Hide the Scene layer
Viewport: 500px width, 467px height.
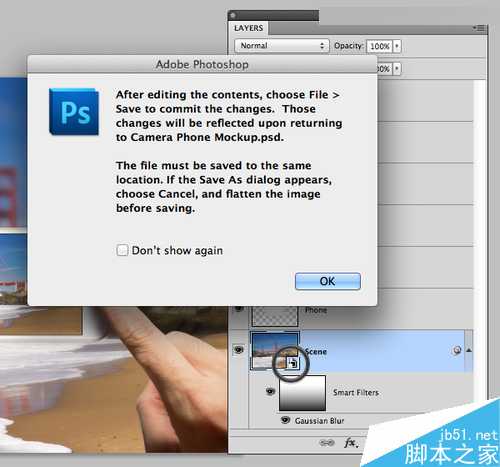(239, 350)
